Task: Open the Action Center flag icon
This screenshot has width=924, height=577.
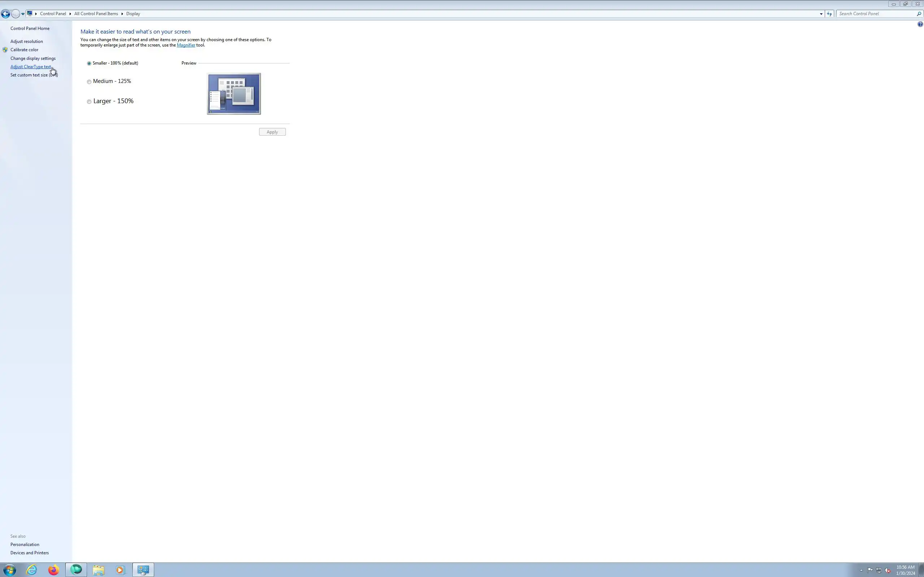Action: [870, 570]
